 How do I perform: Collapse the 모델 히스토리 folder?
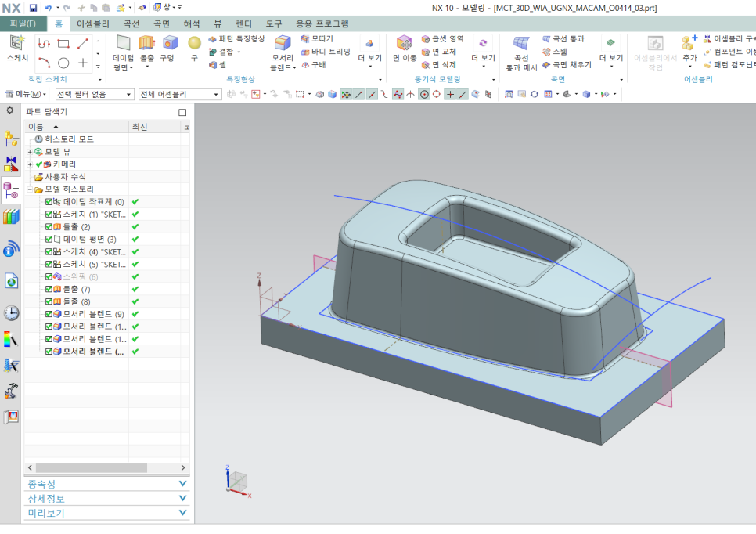pos(30,189)
